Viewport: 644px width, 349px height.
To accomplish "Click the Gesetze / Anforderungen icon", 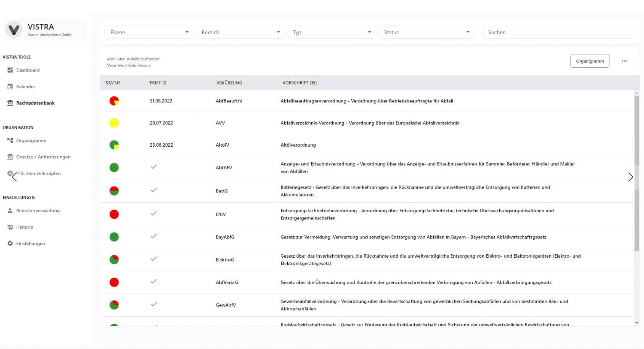I will (x=10, y=157).
